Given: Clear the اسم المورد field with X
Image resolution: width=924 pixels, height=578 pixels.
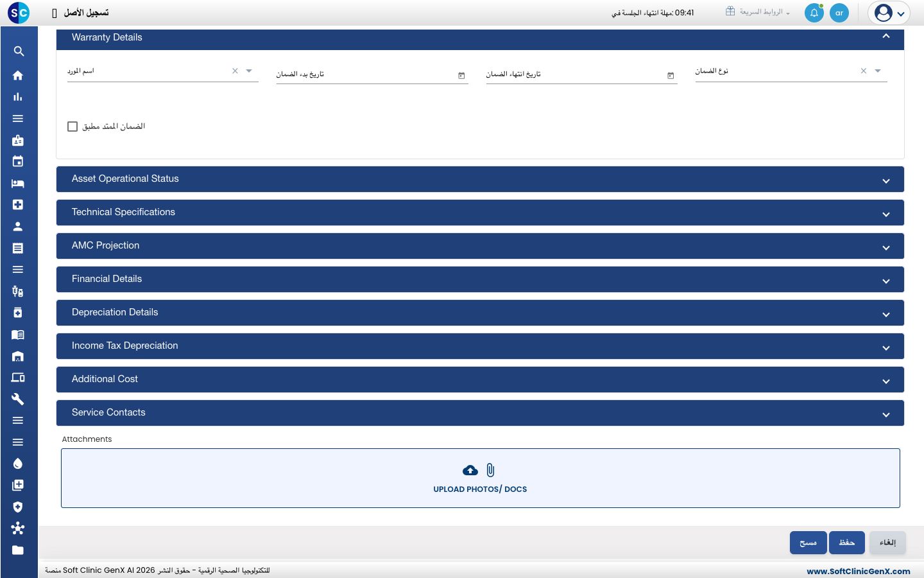Looking at the screenshot, I should click(x=235, y=71).
